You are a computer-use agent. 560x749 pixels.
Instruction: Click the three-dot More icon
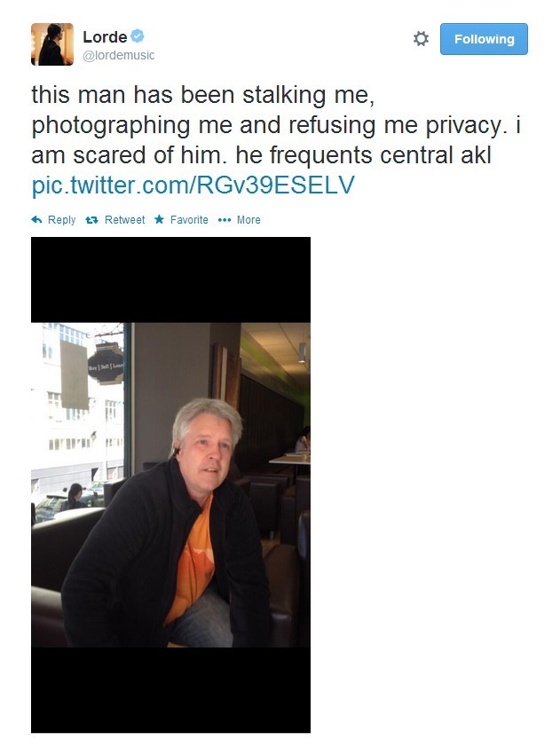[x=225, y=220]
